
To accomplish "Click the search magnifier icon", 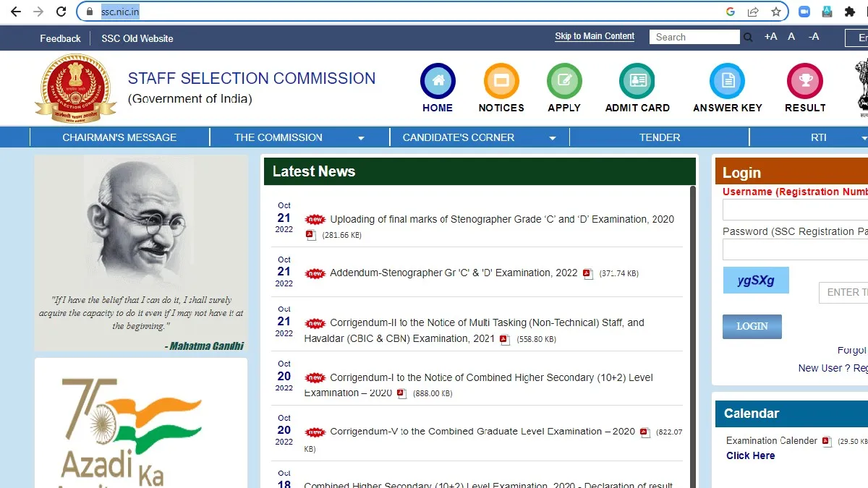I will pos(749,38).
